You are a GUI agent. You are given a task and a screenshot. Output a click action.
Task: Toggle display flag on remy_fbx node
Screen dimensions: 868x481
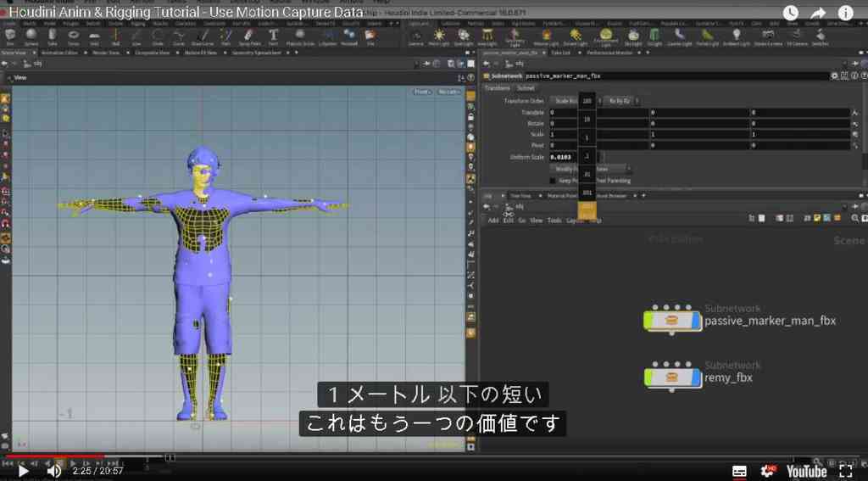[696, 378]
